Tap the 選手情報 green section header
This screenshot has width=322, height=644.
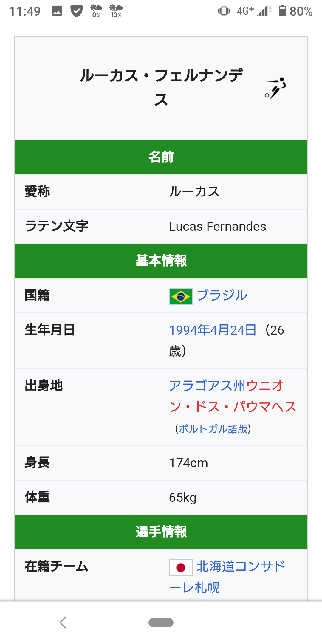[x=161, y=532]
